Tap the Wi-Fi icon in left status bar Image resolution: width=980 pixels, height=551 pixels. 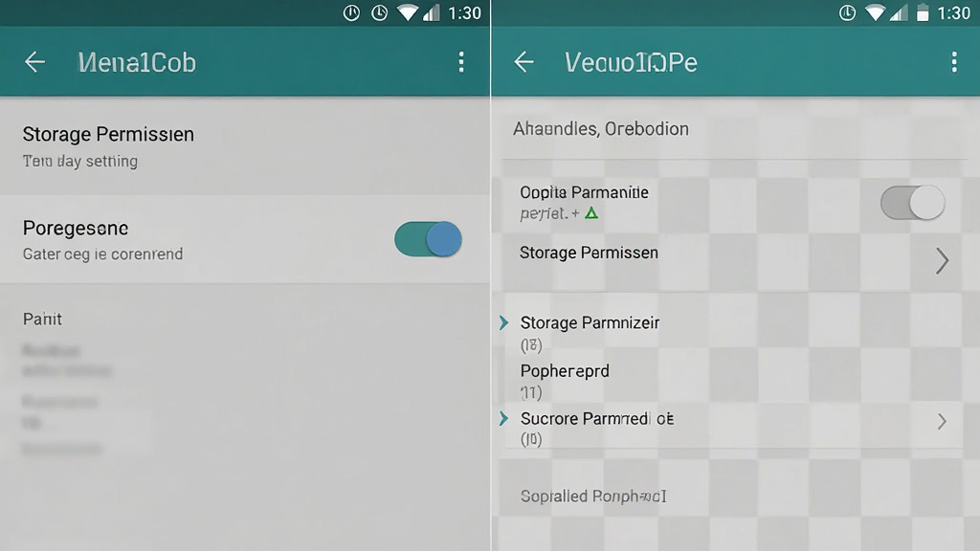408,12
